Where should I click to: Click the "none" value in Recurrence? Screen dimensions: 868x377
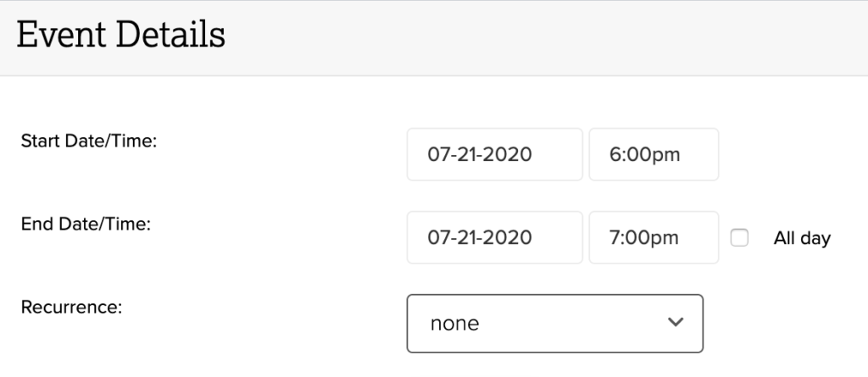coord(454,324)
